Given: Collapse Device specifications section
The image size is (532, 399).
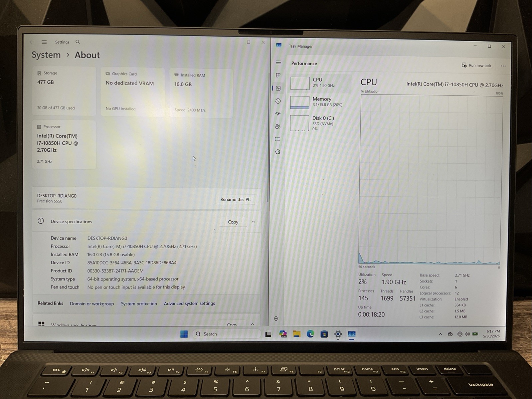Looking at the screenshot, I should (253, 222).
